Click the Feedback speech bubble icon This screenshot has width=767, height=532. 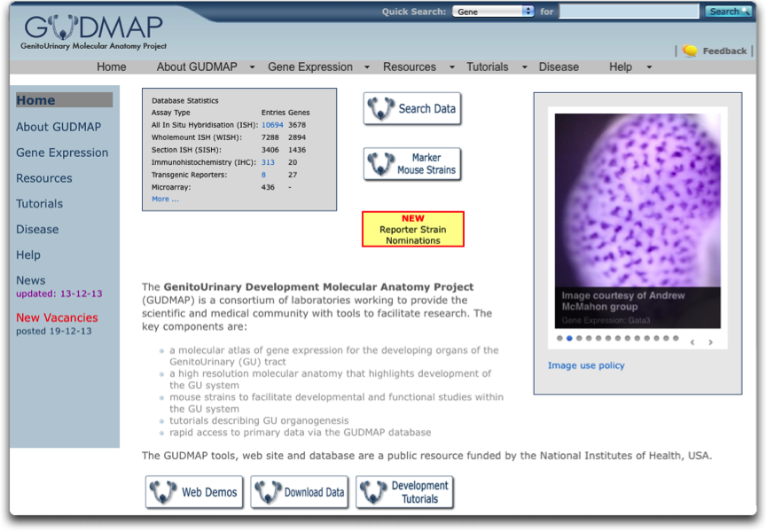click(x=690, y=51)
